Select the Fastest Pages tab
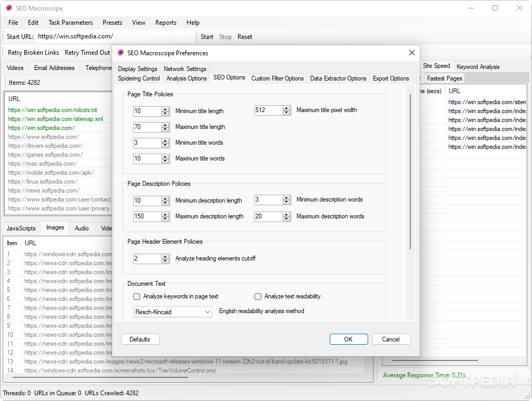Screen dimensions: 532x401 pos(445,78)
